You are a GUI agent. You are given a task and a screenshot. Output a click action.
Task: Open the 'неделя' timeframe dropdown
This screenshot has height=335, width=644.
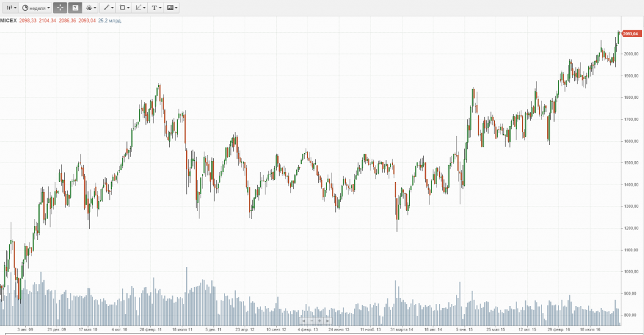[x=36, y=8]
